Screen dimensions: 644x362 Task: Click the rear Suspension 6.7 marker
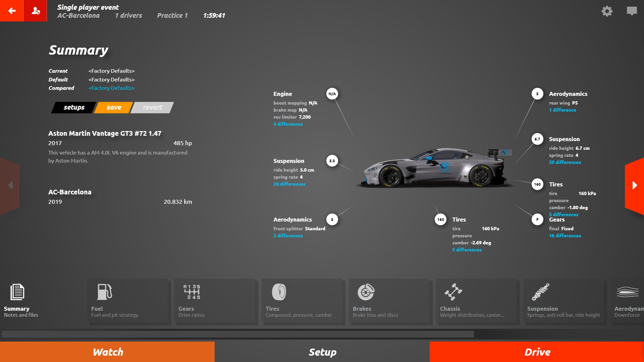(x=537, y=139)
